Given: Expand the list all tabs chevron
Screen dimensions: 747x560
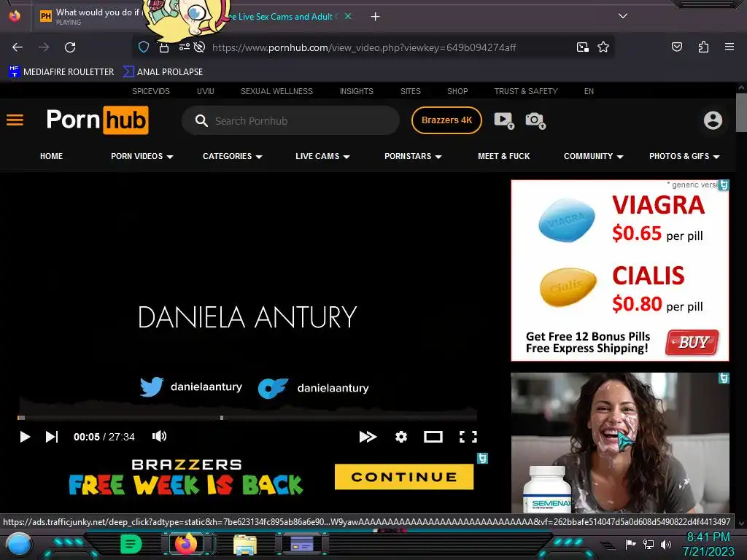Looking at the screenshot, I should (x=623, y=16).
